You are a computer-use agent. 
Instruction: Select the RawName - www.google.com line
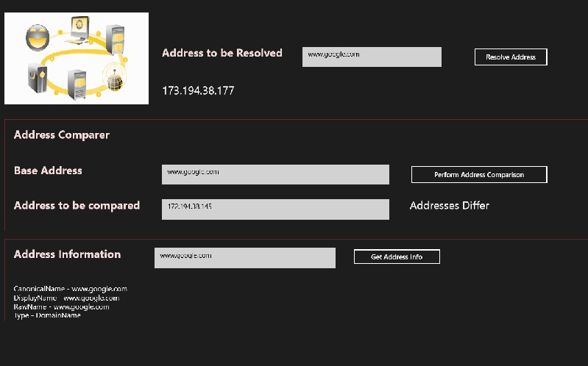pyautogui.click(x=62, y=306)
